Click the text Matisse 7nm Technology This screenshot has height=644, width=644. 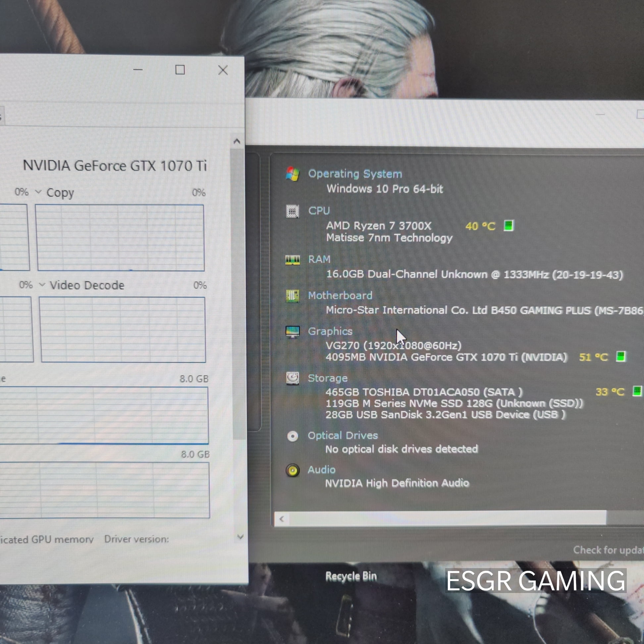tap(389, 238)
